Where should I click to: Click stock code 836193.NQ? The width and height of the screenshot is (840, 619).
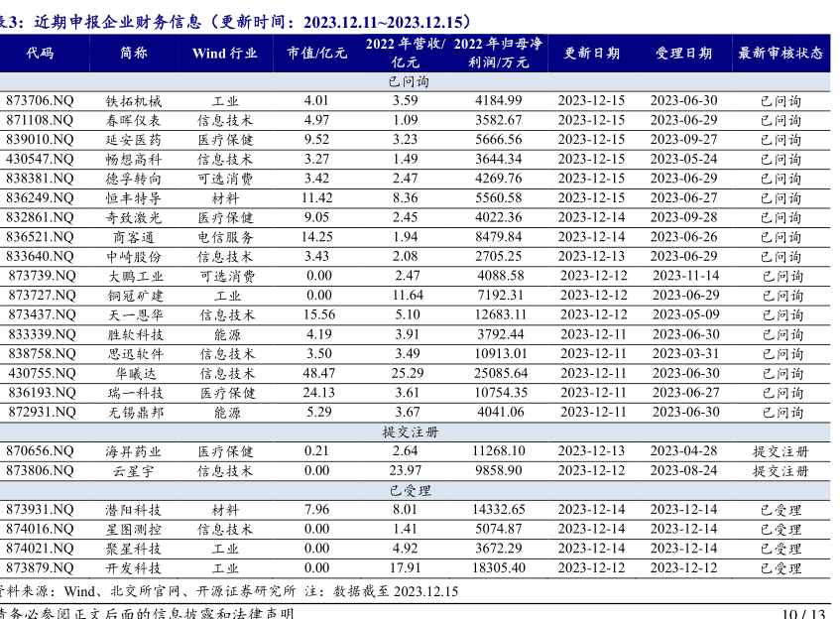(43, 393)
